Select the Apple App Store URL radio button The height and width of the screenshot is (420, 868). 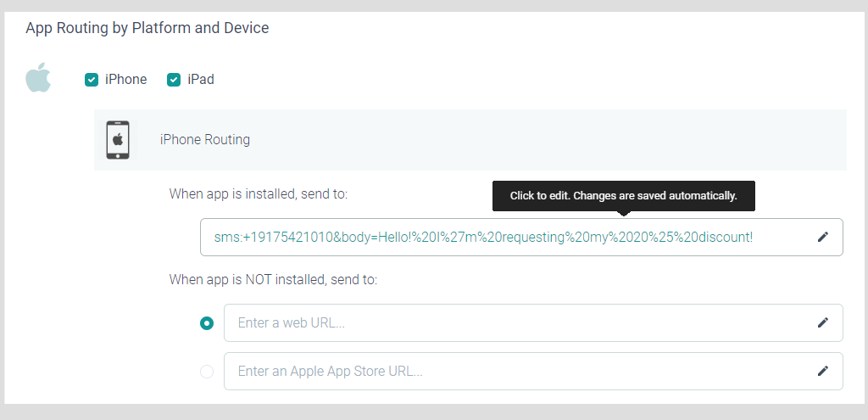[207, 372]
